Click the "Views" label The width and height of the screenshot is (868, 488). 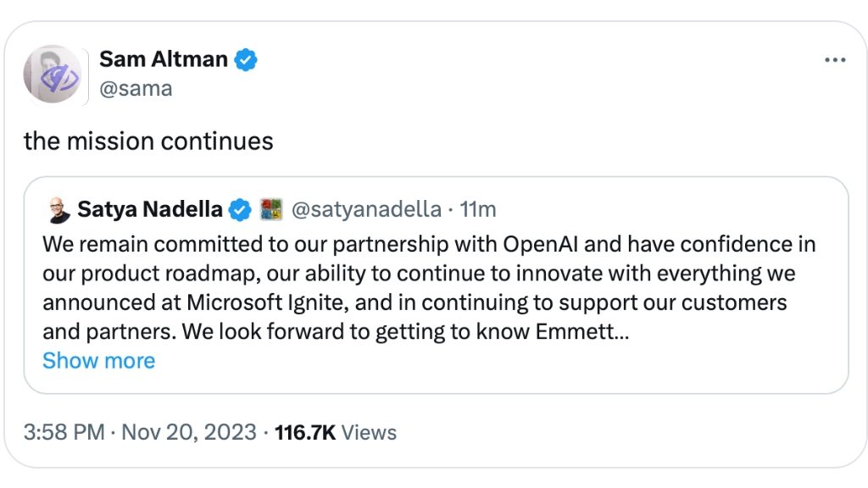pos(370,432)
